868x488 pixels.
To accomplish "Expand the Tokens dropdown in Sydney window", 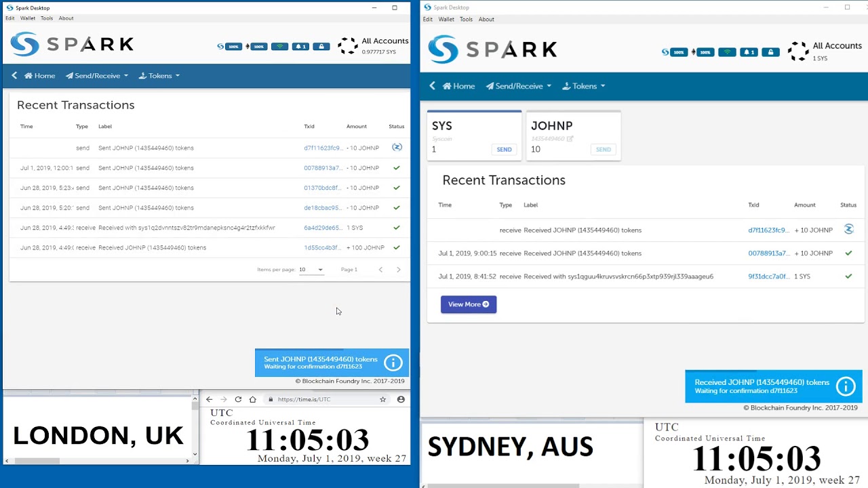I will click(584, 86).
